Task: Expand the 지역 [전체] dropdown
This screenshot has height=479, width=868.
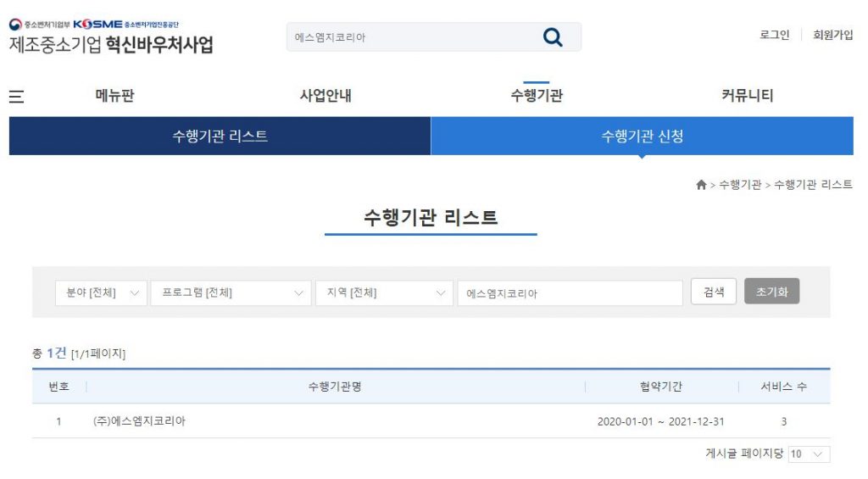Action: tap(383, 293)
